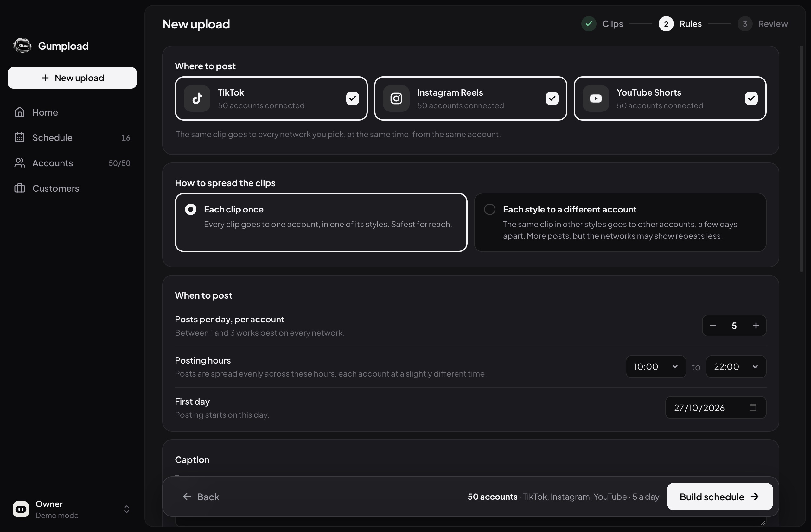Open the 10:00 start hour dropdown

pyautogui.click(x=656, y=366)
